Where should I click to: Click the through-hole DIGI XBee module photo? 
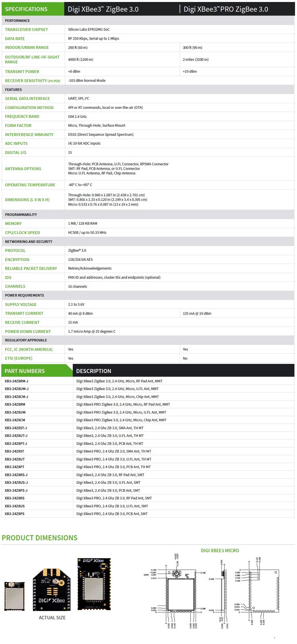52,589
